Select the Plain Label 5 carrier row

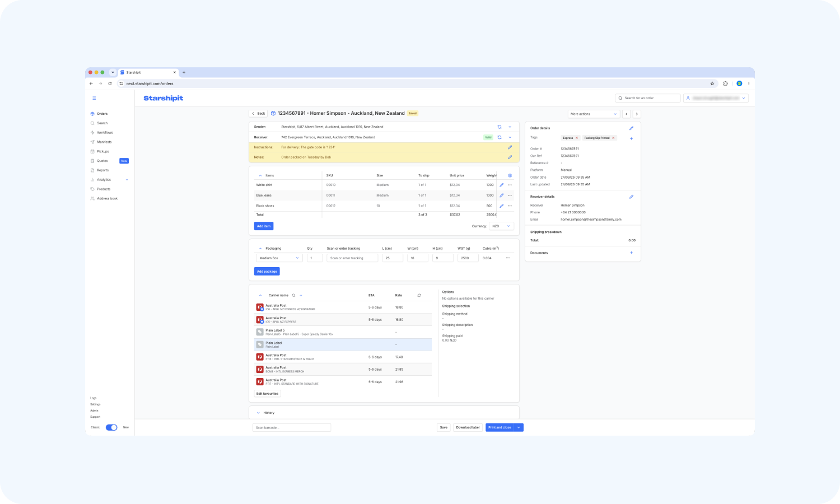tap(343, 332)
